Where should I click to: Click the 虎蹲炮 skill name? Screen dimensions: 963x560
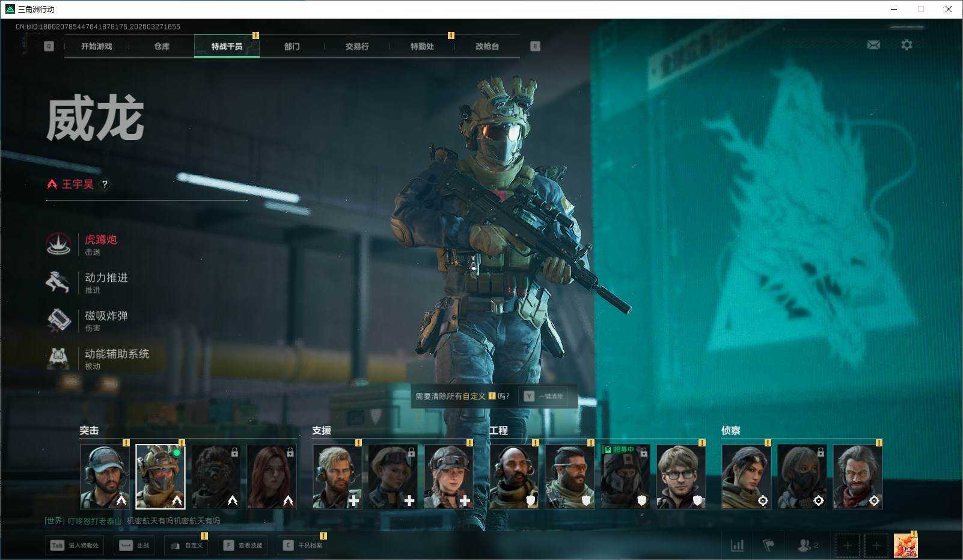point(101,240)
